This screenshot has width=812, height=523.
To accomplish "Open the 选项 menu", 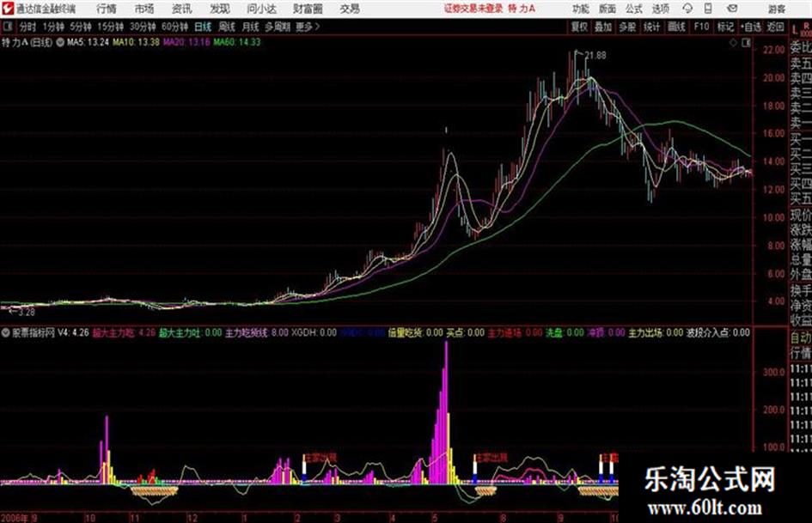I will [660, 9].
